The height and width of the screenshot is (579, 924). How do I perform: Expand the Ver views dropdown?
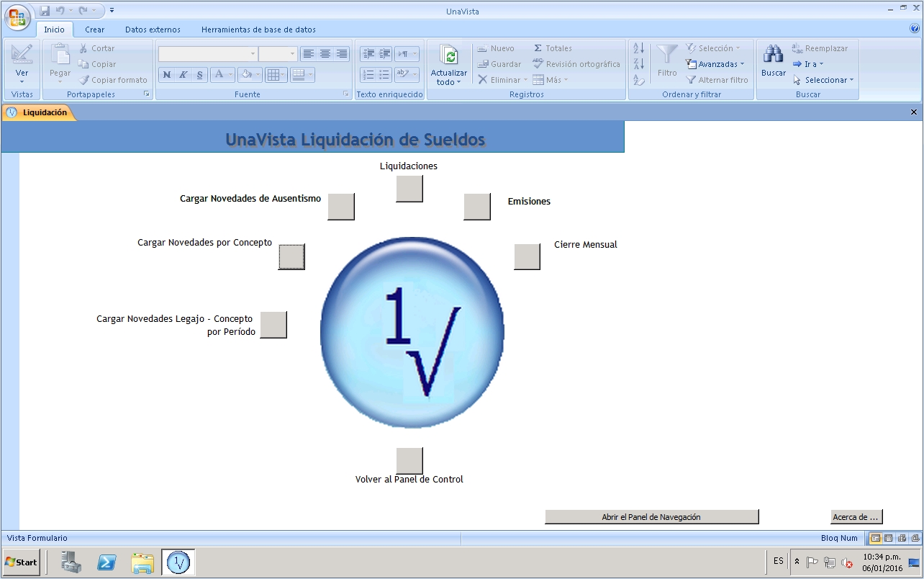point(22,81)
